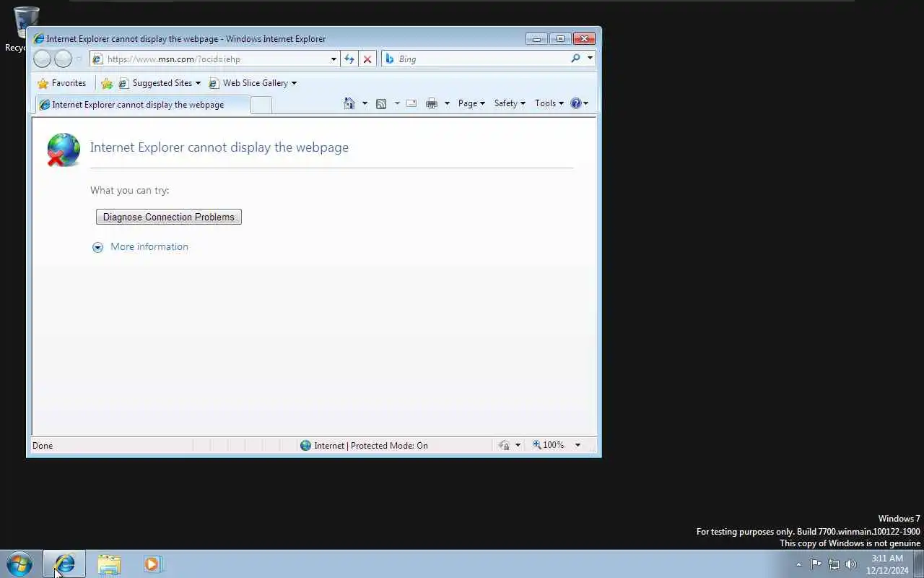Click the red Stop loading icon
Viewport: 924px width, 578px height.
(367, 59)
